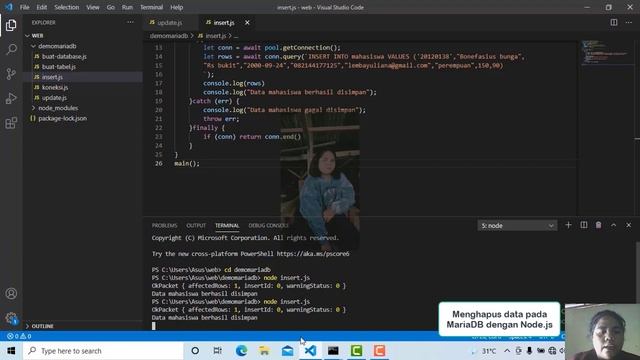Open Cortana circle on taskbar

pyautogui.click(x=195, y=351)
